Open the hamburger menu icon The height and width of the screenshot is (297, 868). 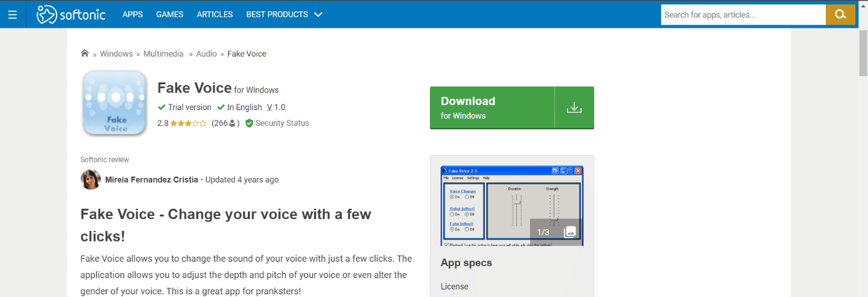pos(13,14)
